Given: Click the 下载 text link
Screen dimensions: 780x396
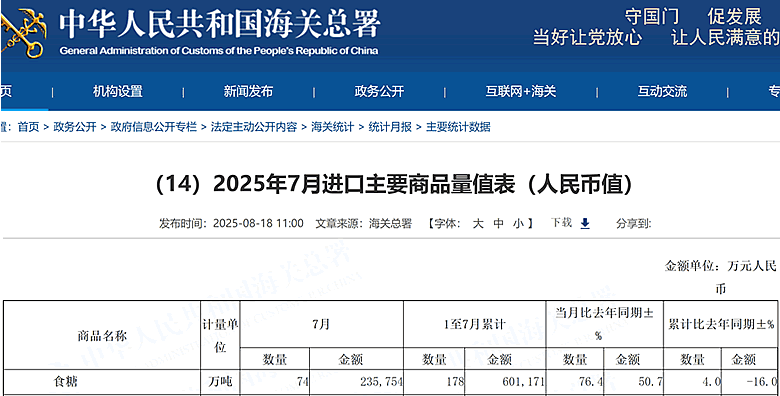Looking at the screenshot, I should 561,223.
